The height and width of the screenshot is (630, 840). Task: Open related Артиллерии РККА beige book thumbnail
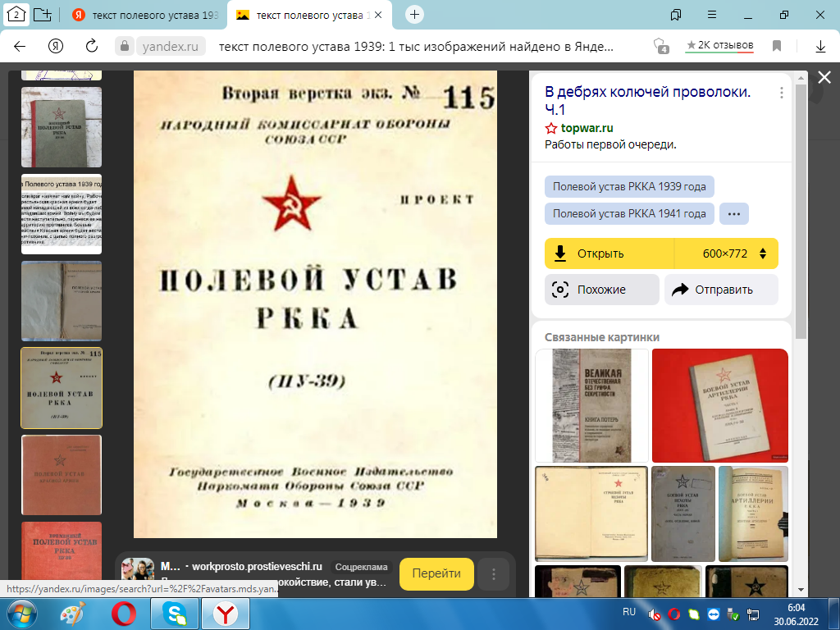753,514
